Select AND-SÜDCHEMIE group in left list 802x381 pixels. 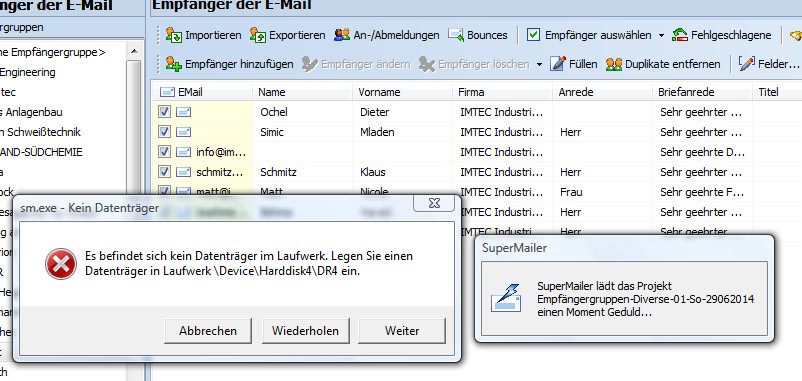click(41, 152)
